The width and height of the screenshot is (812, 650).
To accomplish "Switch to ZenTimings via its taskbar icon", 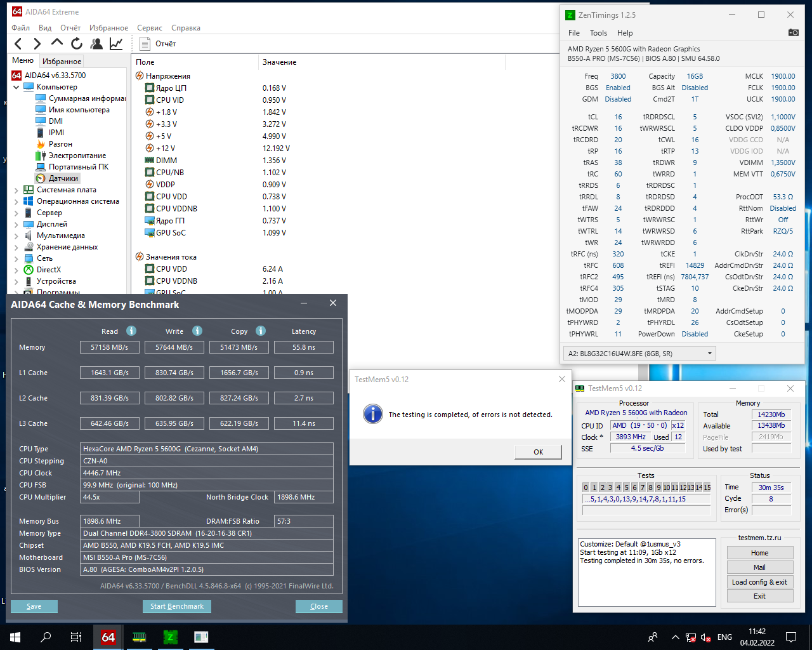I will tap(170, 637).
